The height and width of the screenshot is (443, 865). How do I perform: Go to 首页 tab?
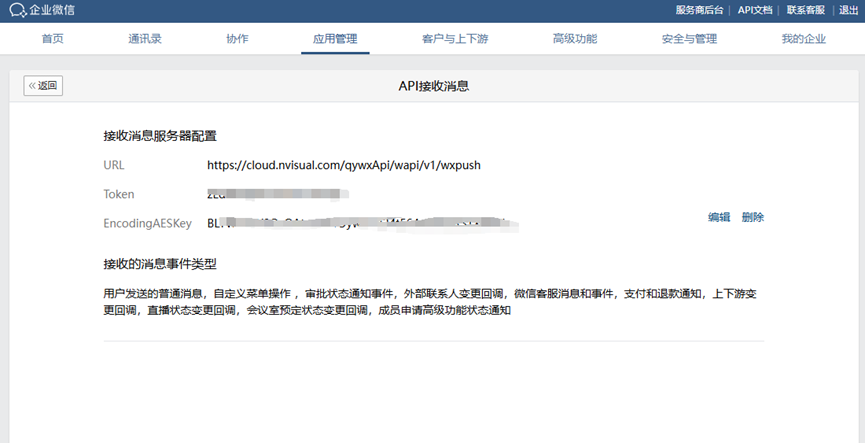coord(52,39)
